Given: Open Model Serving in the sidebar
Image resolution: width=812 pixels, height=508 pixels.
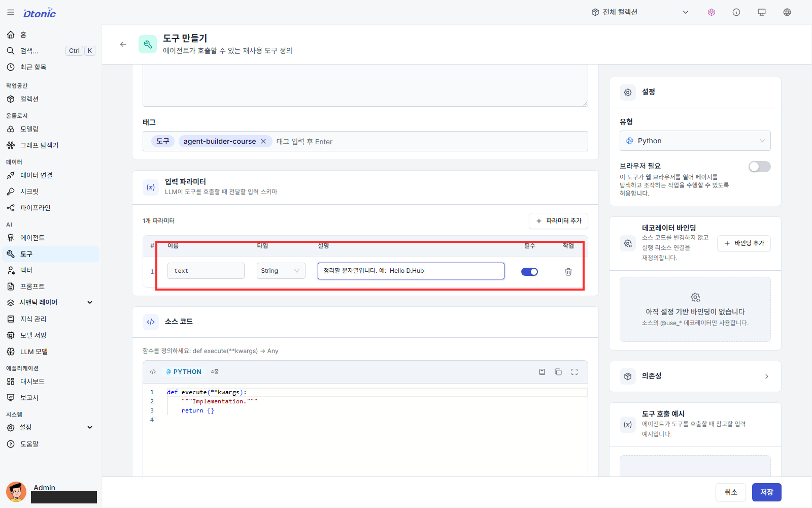Looking at the screenshot, I should point(50,335).
